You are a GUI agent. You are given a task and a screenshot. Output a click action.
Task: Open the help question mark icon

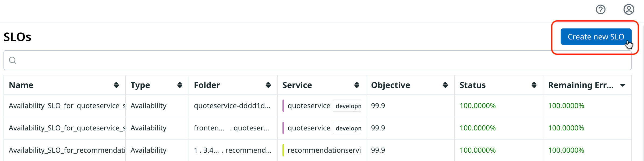600,9
